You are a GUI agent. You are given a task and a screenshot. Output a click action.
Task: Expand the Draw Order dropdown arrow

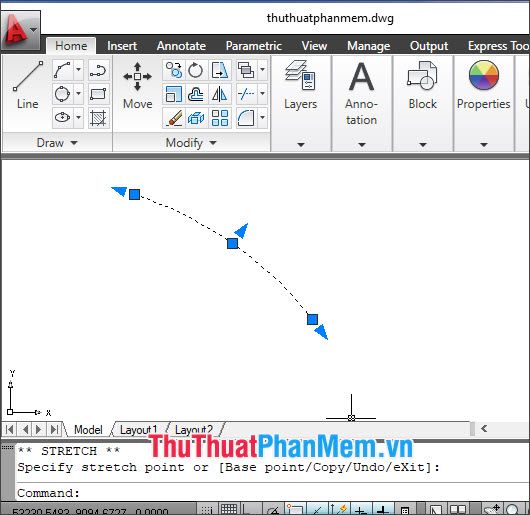click(262, 70)
